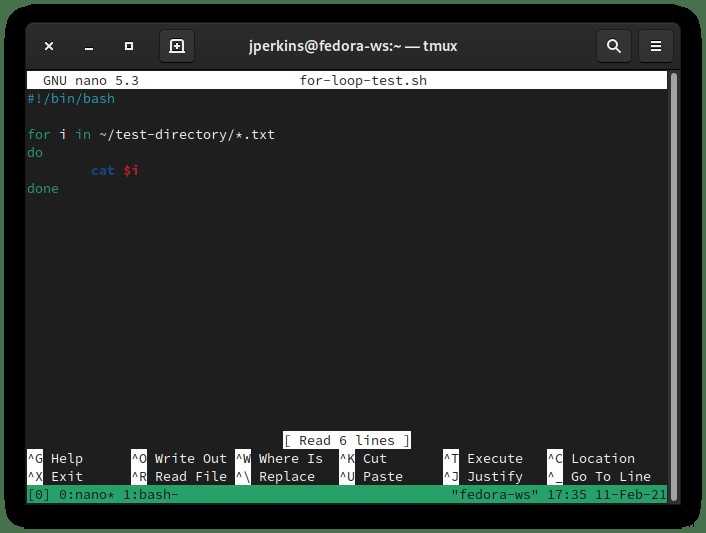This screenshot has height=533, width=706.
Task: Click the 'in' keyword
Action: click(x=83, y=135)
